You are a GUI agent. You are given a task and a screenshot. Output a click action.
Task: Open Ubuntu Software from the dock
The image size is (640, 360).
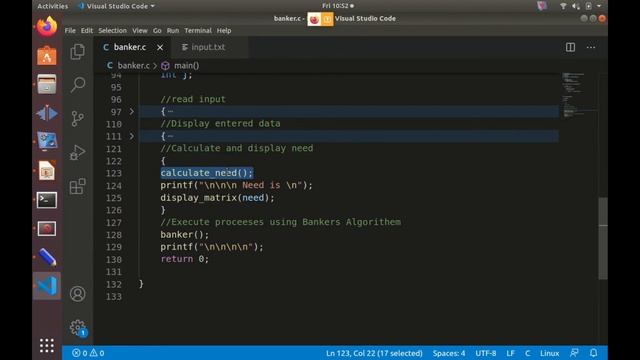click(x=47, y=56)
